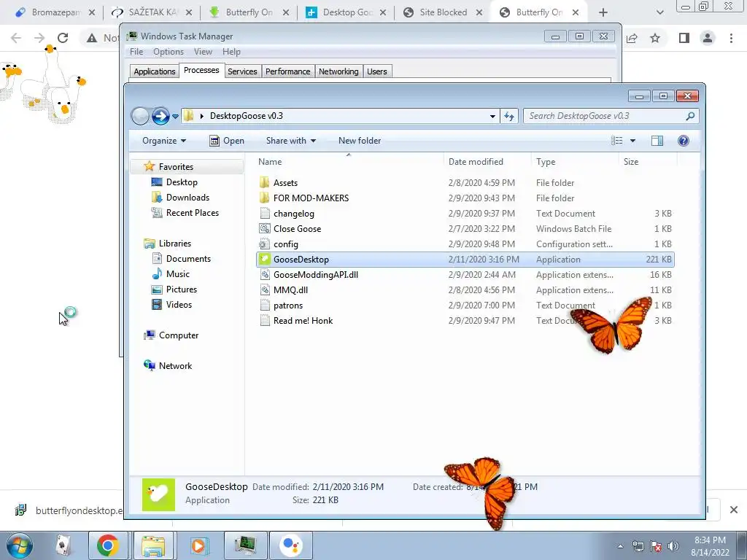Open Task Manager Options menu
Screen dimensions: 747x560
click(169, 52)
